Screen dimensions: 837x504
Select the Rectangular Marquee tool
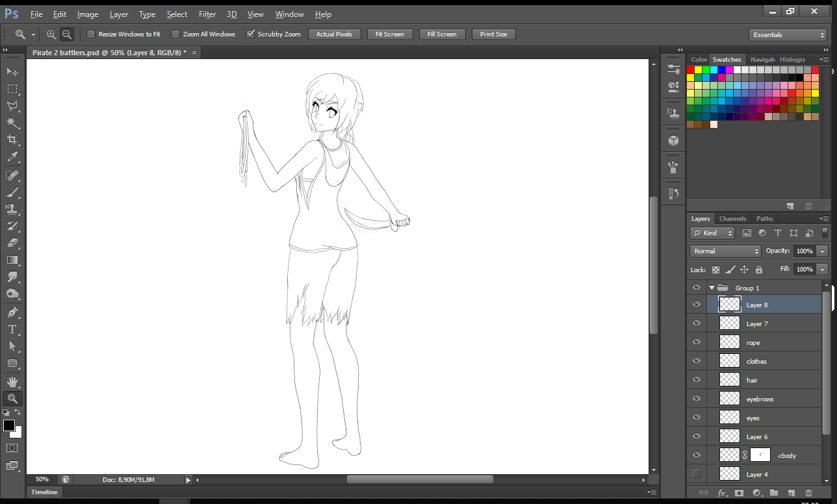pos(12,88)
